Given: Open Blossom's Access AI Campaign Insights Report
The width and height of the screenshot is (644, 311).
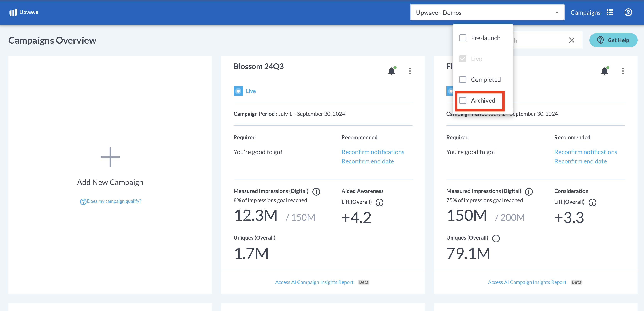Looking at the screenshot, I should point(314,282).
